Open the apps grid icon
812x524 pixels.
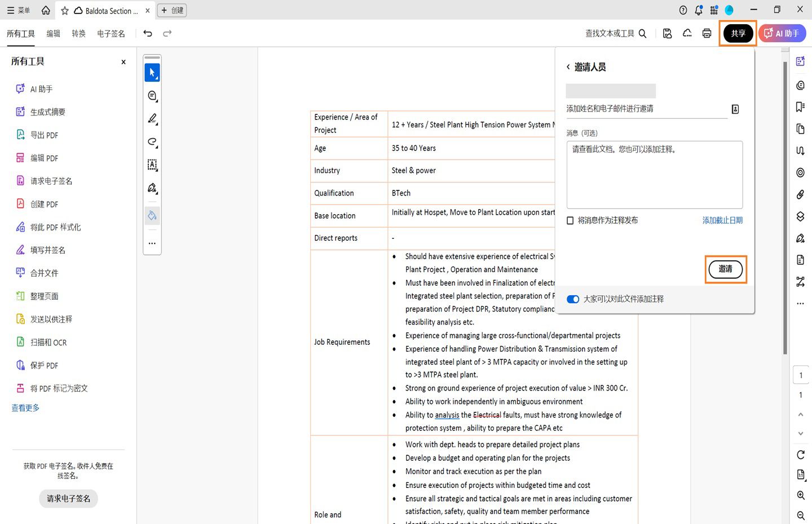714,10
